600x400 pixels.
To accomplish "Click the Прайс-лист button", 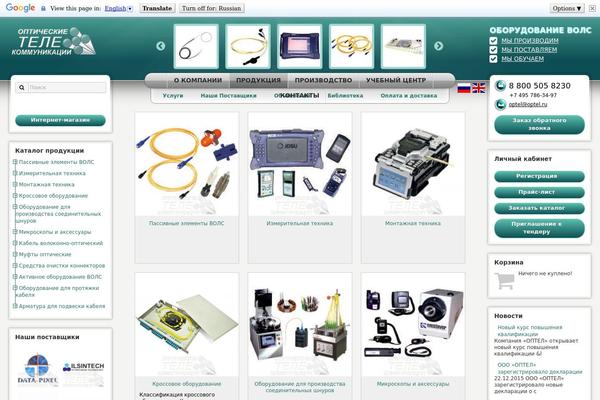I will click(540, 192).
